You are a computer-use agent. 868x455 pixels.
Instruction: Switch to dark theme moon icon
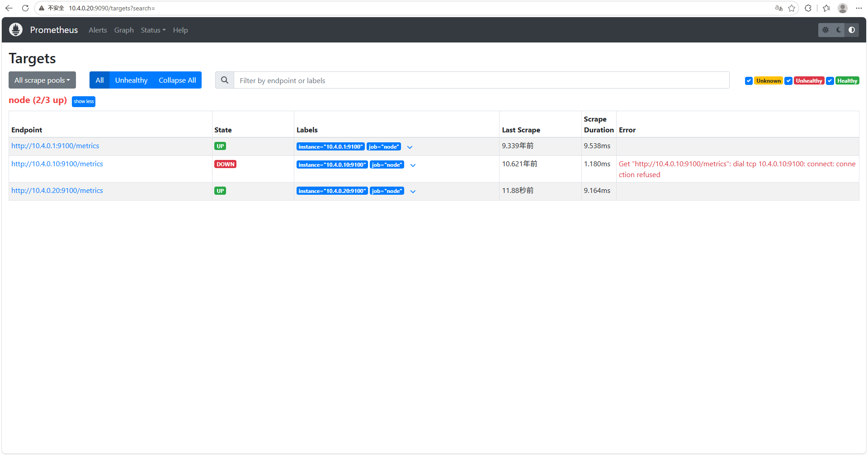839,30
